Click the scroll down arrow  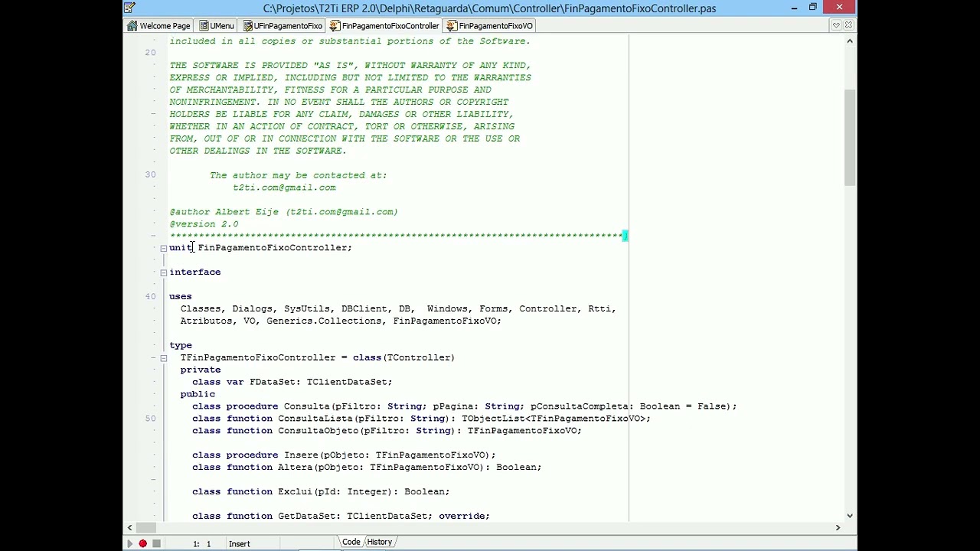[850, 516]
